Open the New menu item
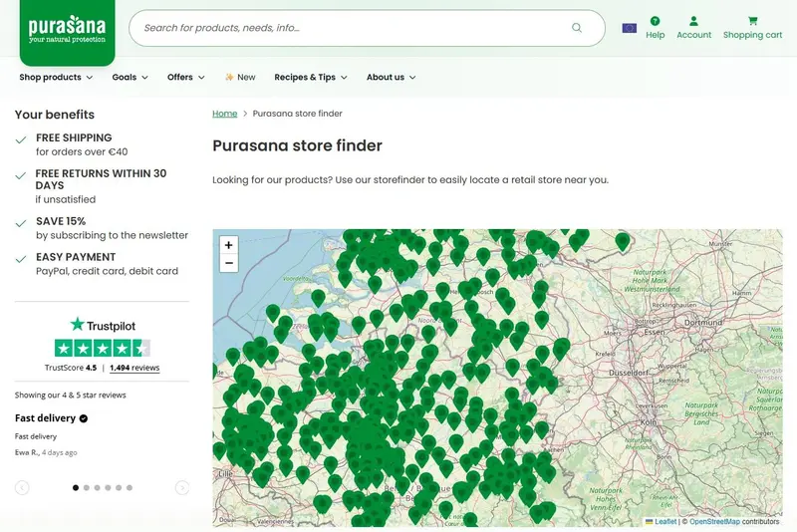Image resolution: width=797 pixels, height=532 pixels. tap(240, 78)
